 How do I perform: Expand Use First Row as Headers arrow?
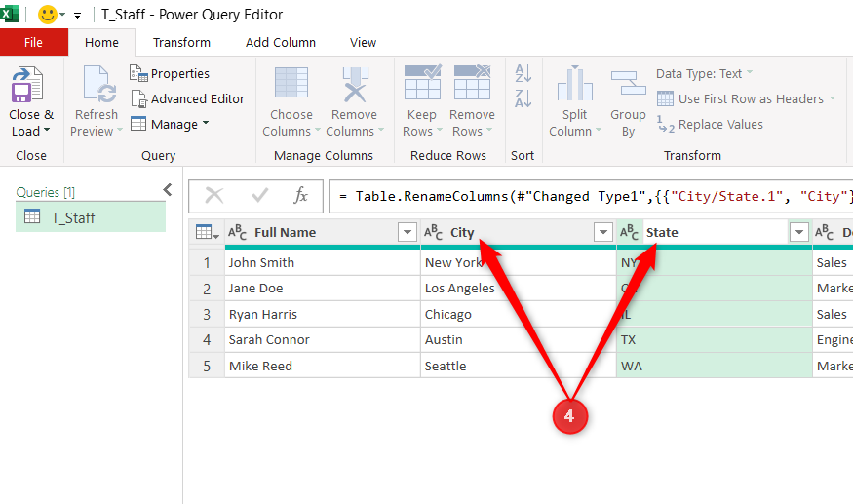pos(833,98)
